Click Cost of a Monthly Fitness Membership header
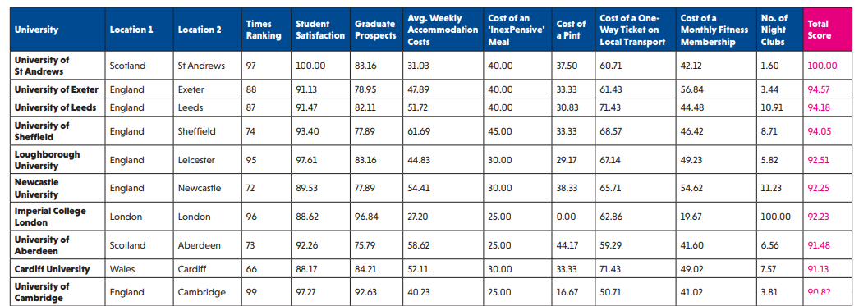868x306 pixels. (716, 30)
